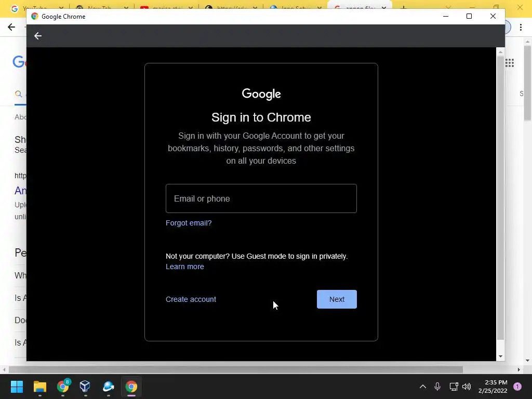Viewport: 532px width, 399px height.
Task: Open File Explorer from the taskbar
Action: point(39,387)
